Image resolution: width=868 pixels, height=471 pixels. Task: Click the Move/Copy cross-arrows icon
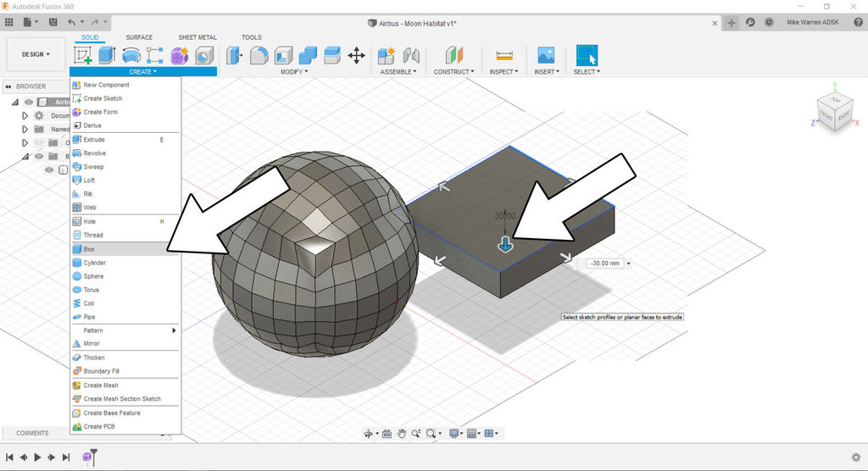[x=357, y=56]
